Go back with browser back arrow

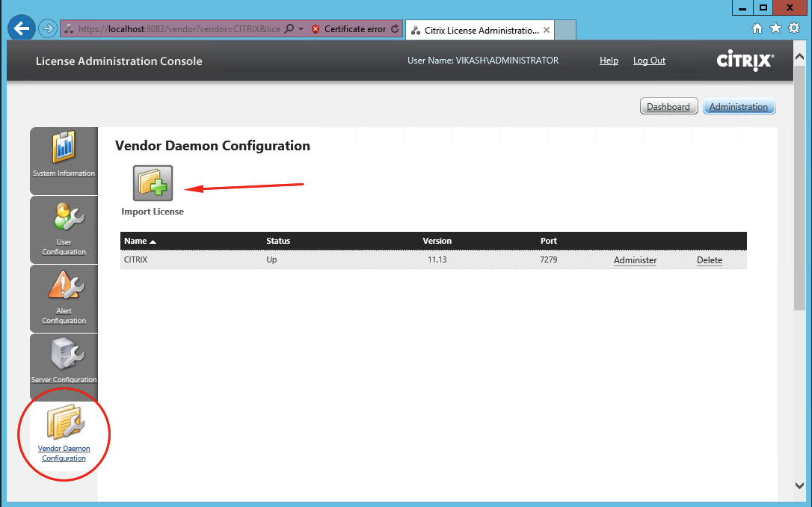tap(22, 28)
